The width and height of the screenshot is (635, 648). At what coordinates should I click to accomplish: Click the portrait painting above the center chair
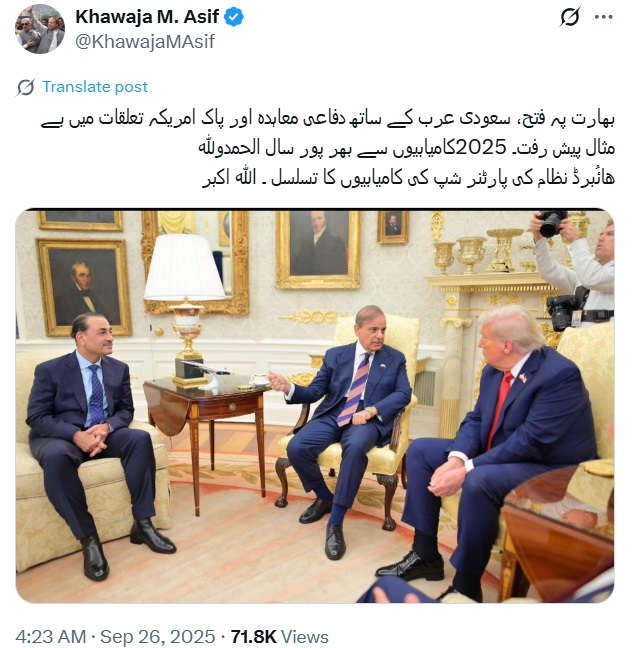pos(318,249)
